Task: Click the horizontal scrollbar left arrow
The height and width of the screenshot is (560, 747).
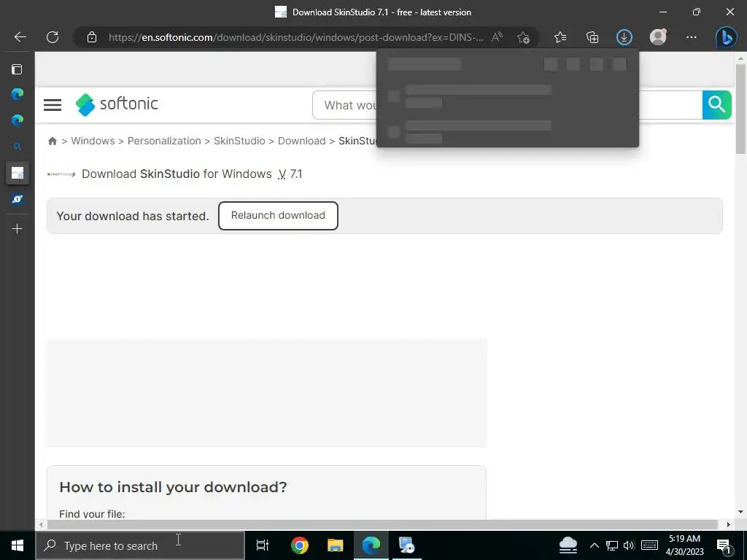Action: point(41,525)
